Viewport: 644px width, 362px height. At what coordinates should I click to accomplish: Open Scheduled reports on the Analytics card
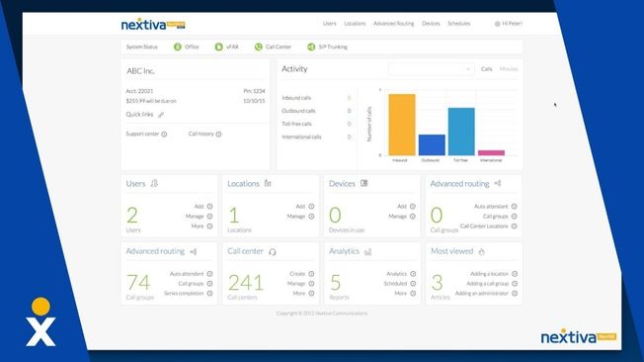pyautogui.click(x=400, y=284)
